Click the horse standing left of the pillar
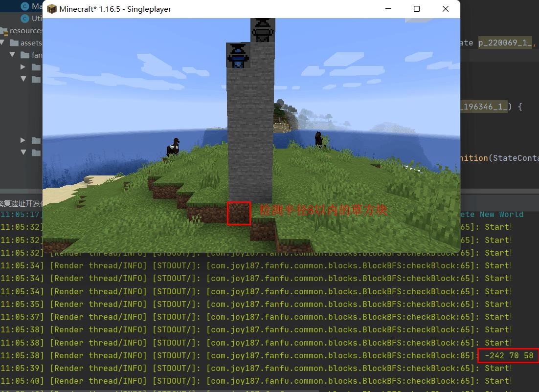The width and height of the screenshot is (539, 392). 173,148
